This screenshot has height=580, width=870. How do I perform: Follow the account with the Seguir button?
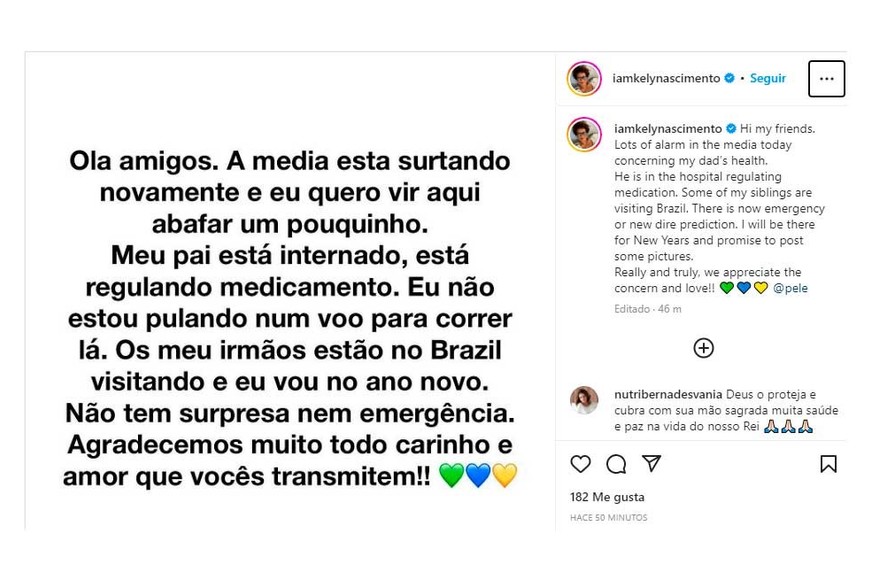768,78
